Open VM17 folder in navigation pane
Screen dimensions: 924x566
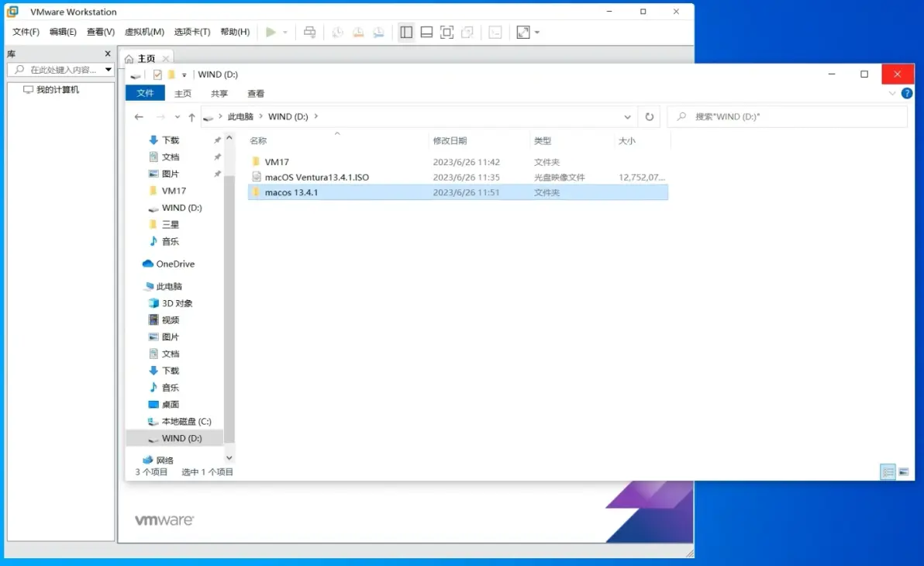pos(174,191)
